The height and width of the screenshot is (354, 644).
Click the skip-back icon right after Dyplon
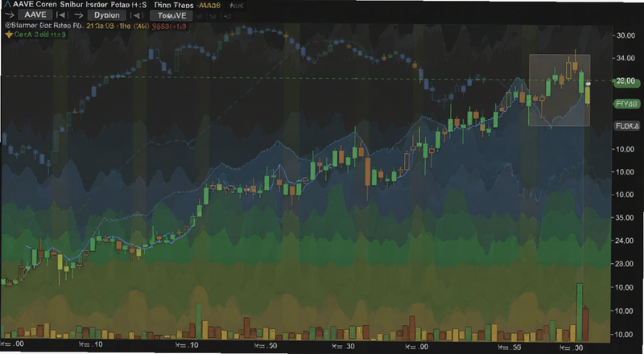coord(137,16)
